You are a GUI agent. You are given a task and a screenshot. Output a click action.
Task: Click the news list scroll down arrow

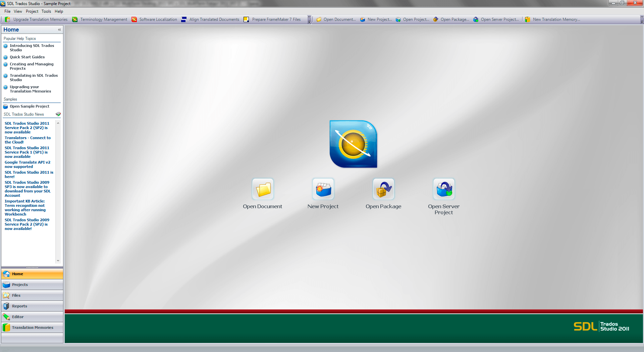click(58, 261)
